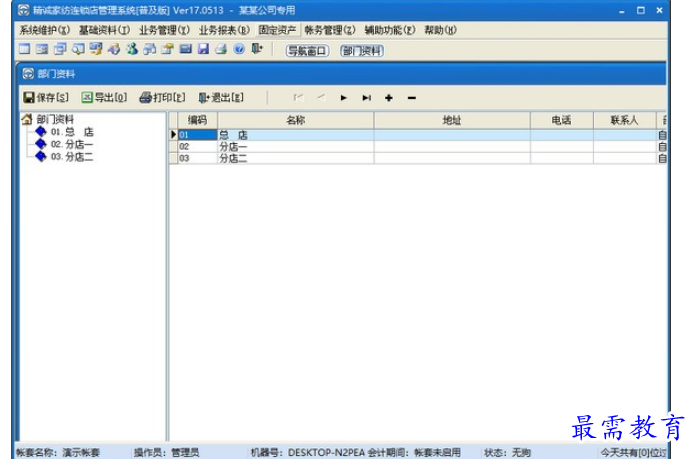
Task: Click the empty 电话 cell of row 02
Action: pyautogui.click(x=562, y=146)
